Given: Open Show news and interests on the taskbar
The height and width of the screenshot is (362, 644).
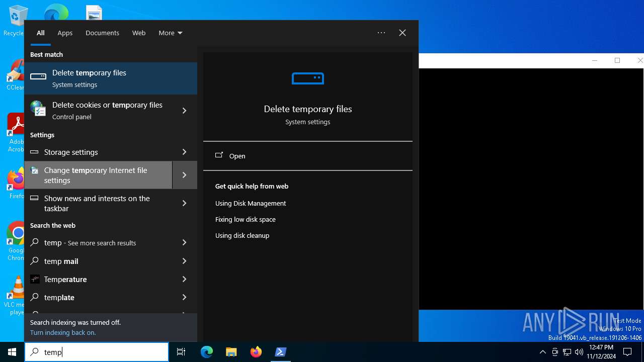Looking at the screenshot, I should click(99, 203).
